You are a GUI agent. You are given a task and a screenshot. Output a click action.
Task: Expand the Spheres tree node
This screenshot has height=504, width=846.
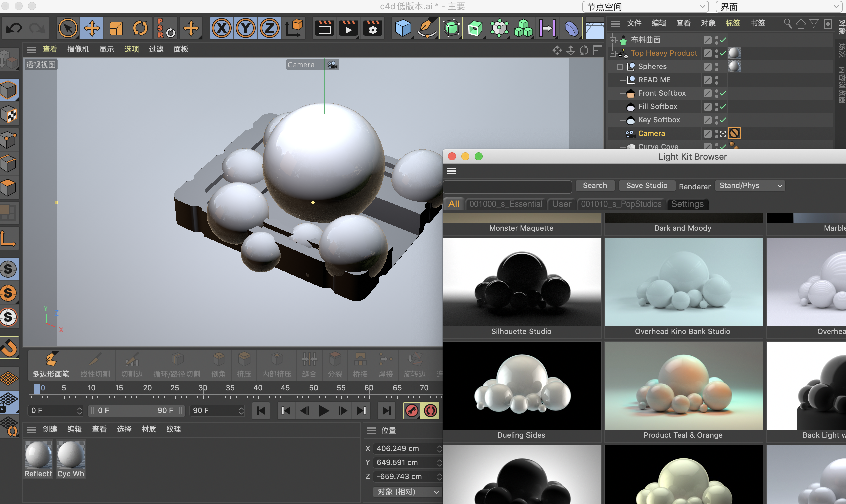click(620, 67)
